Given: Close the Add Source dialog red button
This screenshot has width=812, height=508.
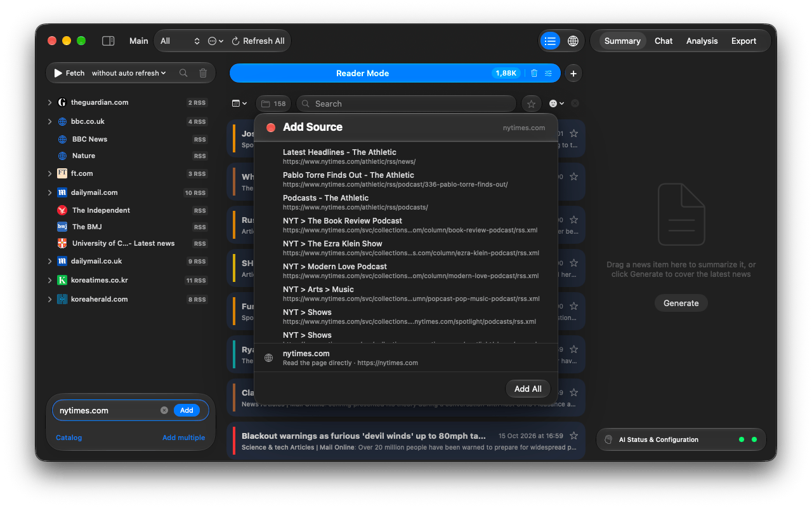Looking at the screenshot, I should tap(271, 128).
